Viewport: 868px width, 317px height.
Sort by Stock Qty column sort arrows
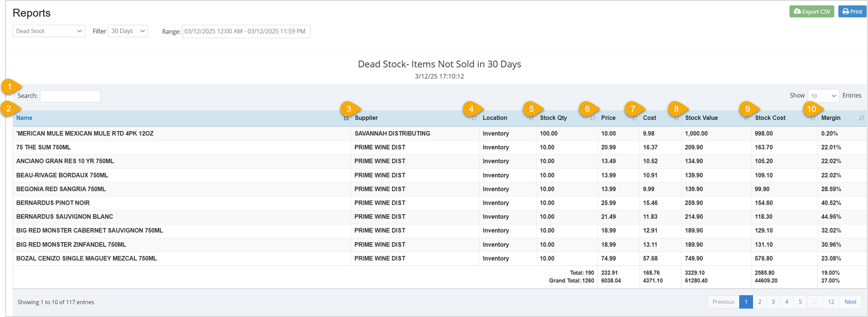click(593, 118)
